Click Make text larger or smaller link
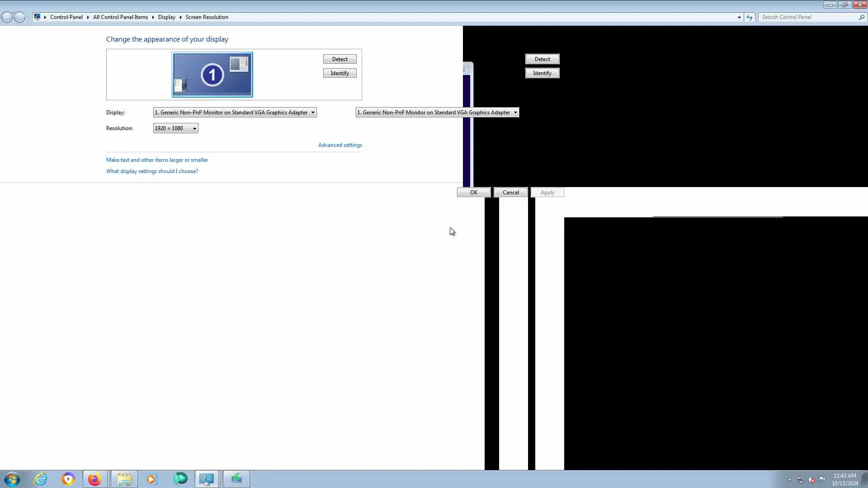 point(157,160)
